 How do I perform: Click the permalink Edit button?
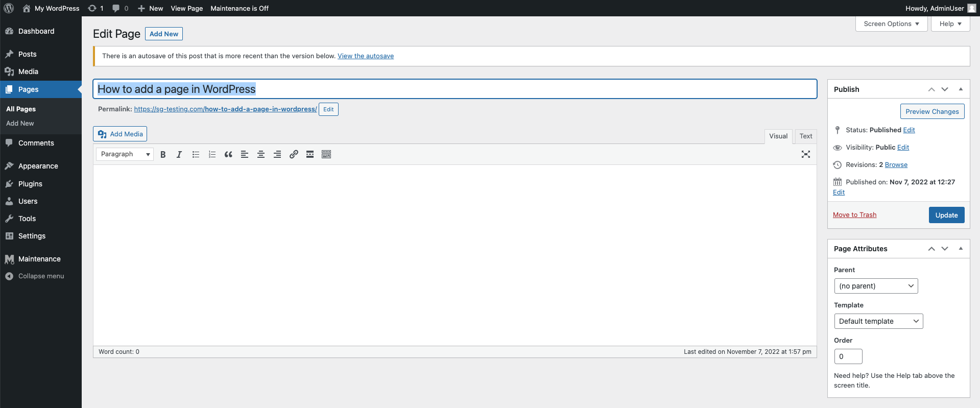pyautogui.click(x=328, y=109)
